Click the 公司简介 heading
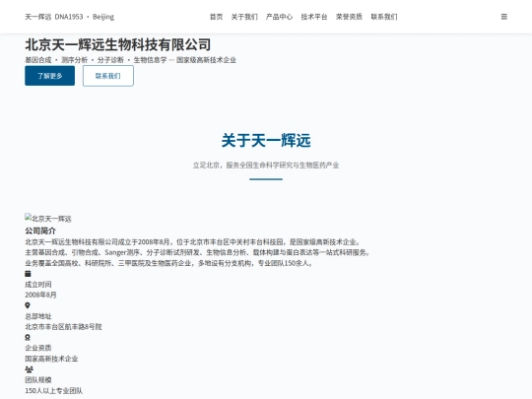Viewport: 532px width, 399px height. click(40, 231)
